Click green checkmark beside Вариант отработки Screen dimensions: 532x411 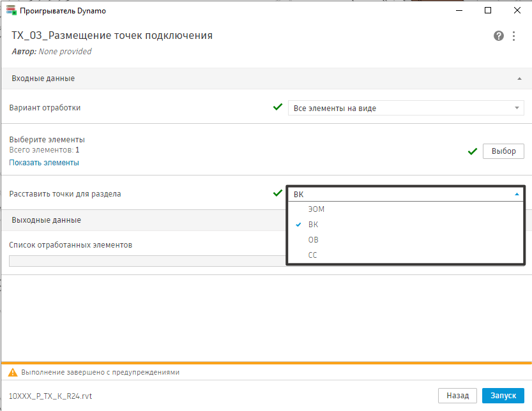(277, 107)
